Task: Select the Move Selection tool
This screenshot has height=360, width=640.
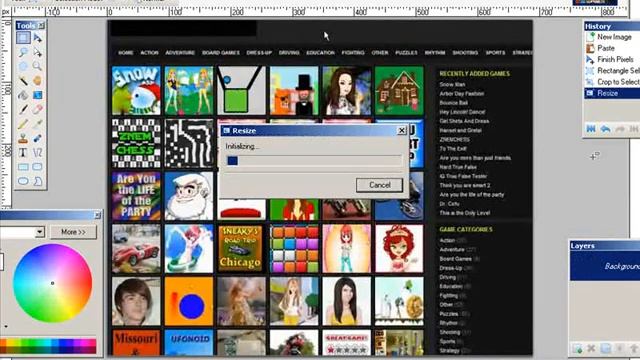Action: (38, 52)
